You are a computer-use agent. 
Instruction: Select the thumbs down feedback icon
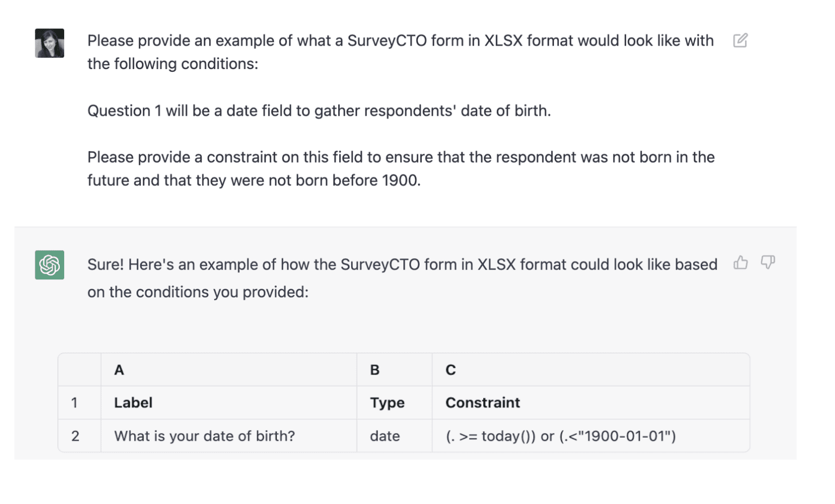tap(768, 263)
